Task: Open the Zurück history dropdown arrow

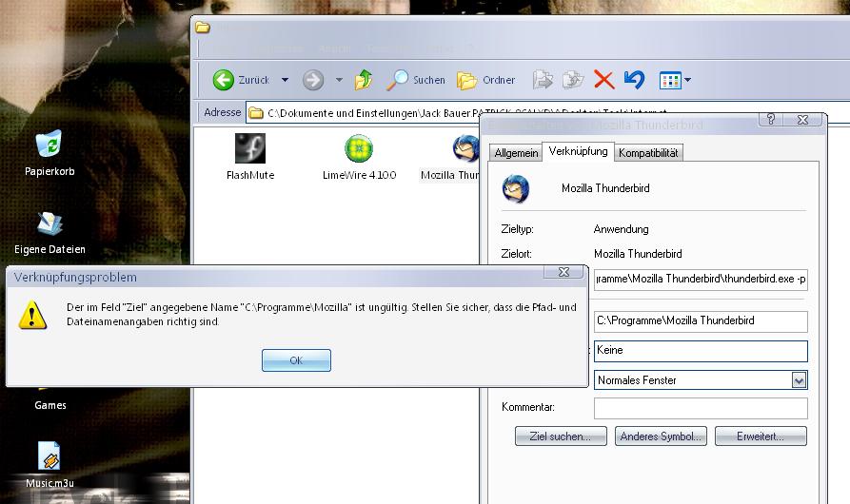Action: pyautogui.click(x=285, y=80)
